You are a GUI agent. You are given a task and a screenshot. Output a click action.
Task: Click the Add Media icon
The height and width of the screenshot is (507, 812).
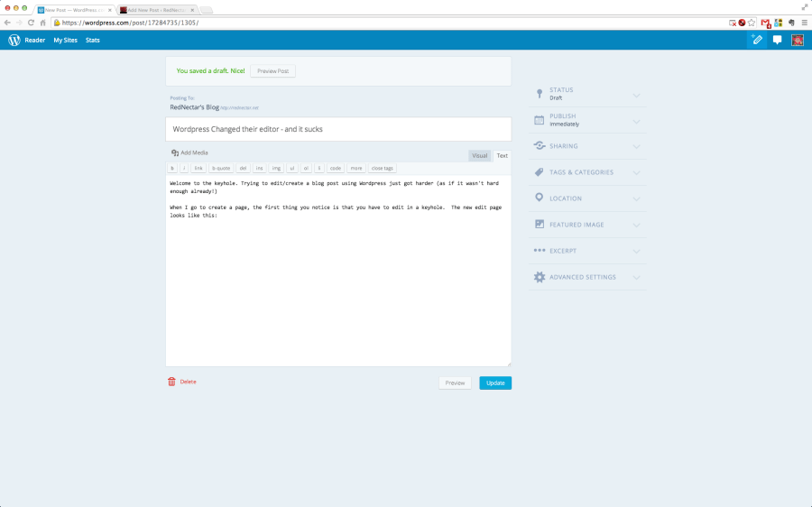click(175, 153)
